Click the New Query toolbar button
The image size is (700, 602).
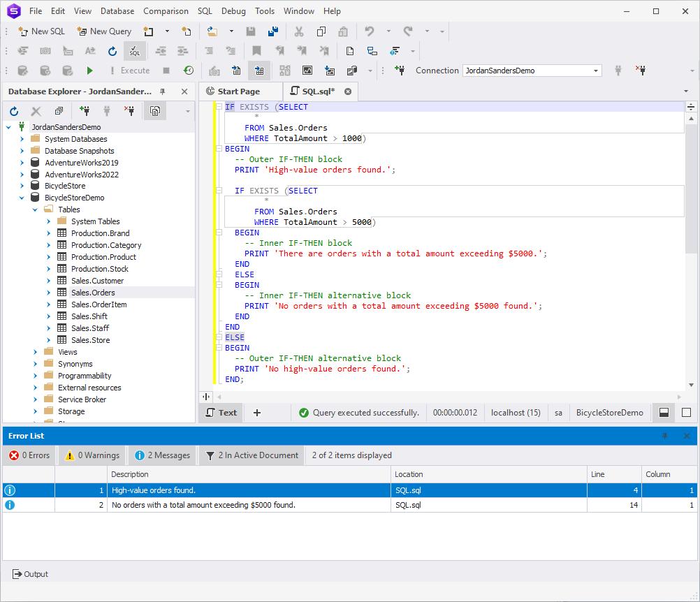coord(104,31)
